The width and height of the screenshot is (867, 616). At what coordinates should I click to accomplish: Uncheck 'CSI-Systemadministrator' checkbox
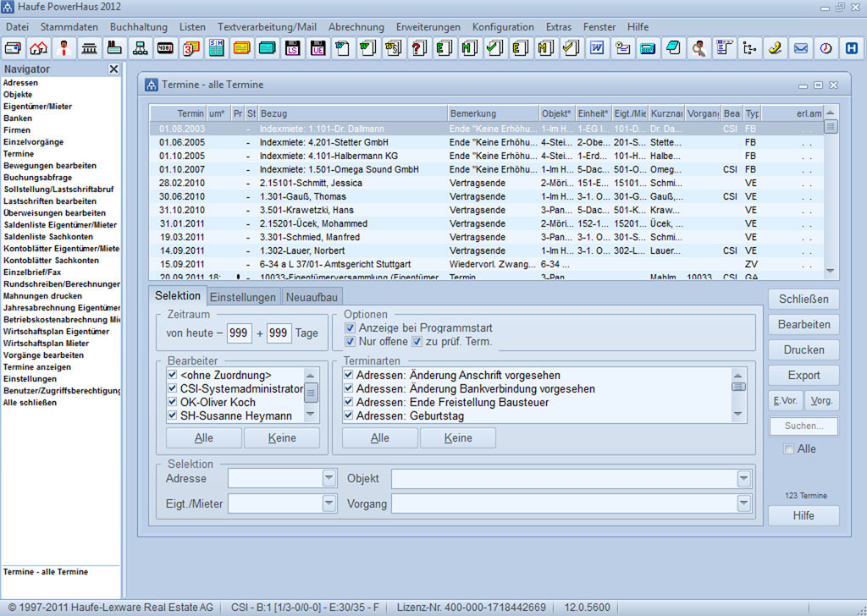pos(172,388)
